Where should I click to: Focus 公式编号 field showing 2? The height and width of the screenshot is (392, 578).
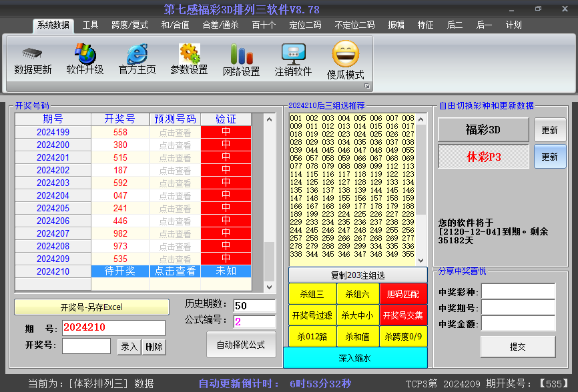tap(254, 322)
